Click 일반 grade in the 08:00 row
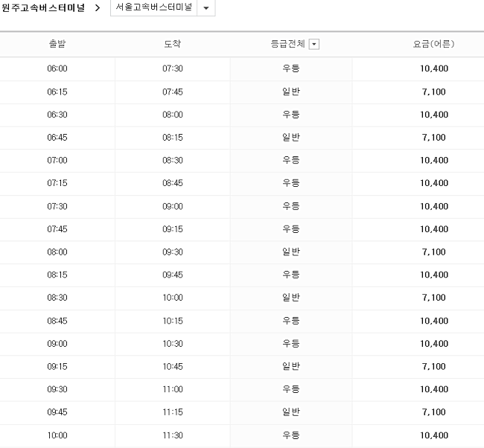The height and width of the screenshot is (448, 484). [x=290, y=252]
